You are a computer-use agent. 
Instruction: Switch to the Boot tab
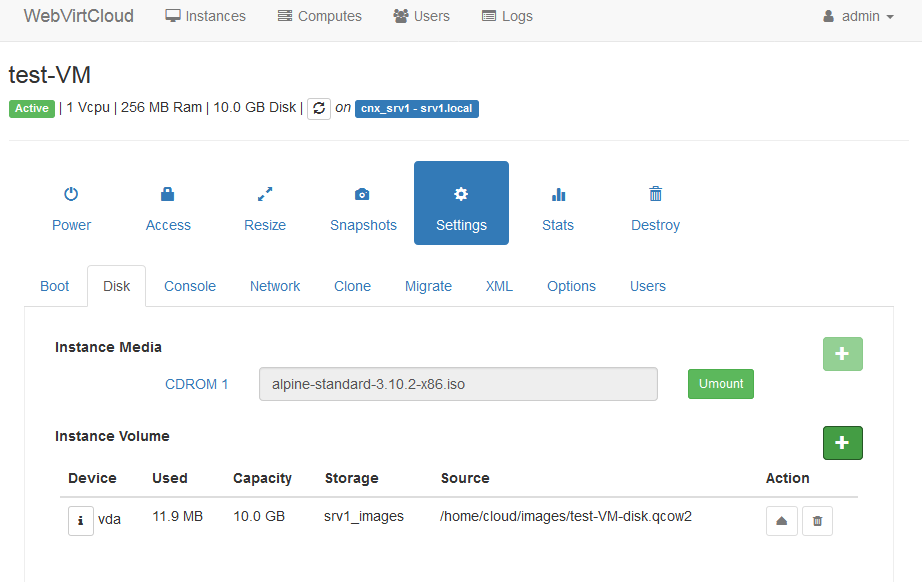pyautogui.click(x=55, y=286)
